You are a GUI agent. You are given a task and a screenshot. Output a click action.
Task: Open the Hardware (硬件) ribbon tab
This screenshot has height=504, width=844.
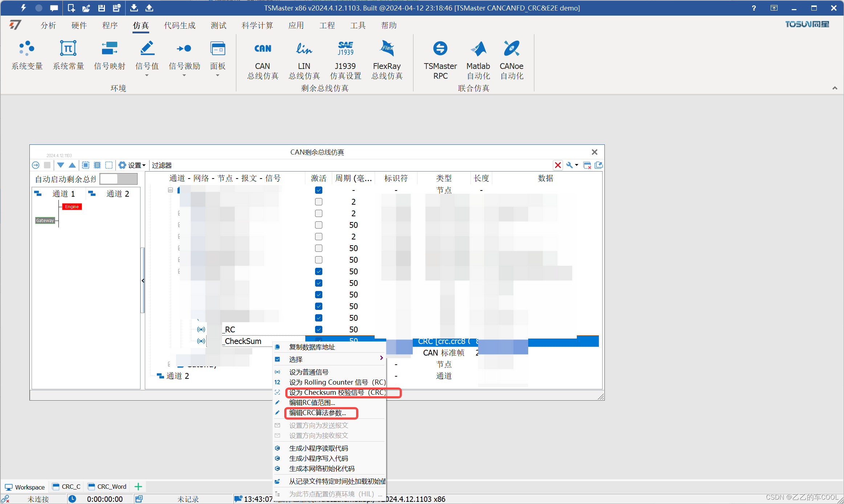79,25
